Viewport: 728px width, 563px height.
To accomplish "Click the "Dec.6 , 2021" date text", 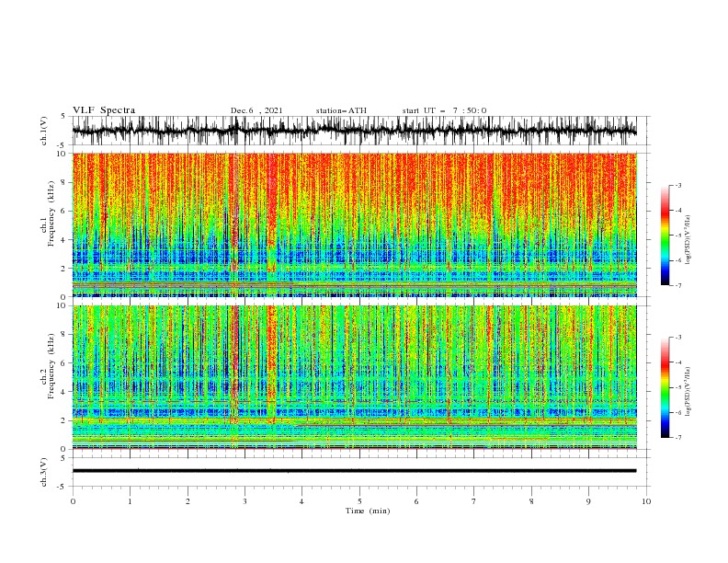I will pyautogui.click(x=256, y=110).
